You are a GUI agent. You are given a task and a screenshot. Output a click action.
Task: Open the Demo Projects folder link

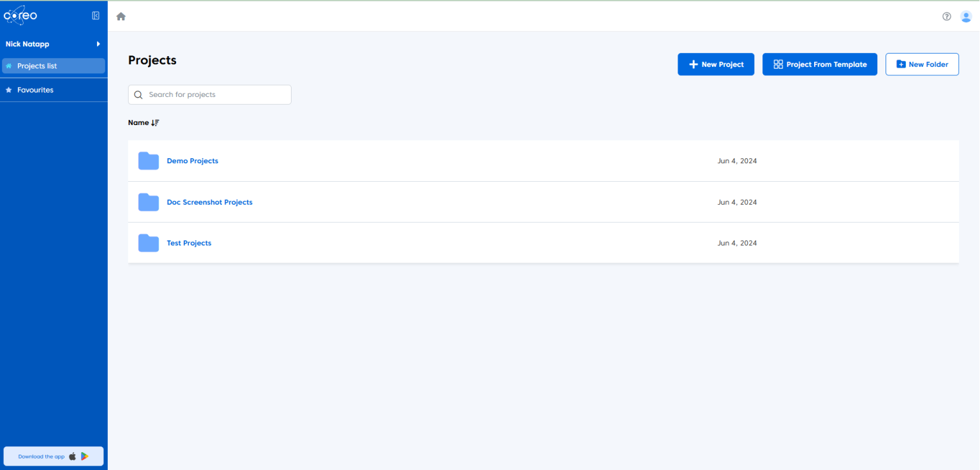pos(193,161)
